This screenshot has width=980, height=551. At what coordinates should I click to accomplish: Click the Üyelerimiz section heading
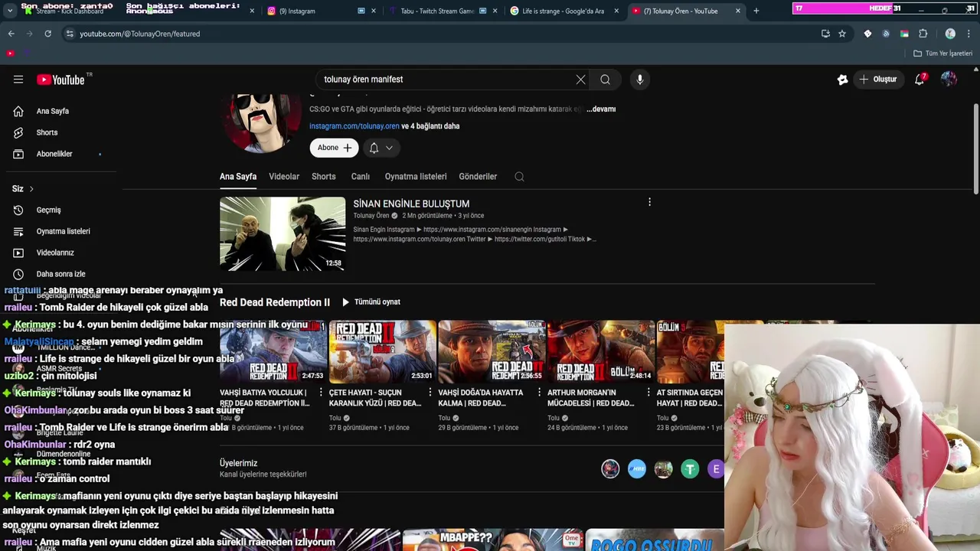(x=238, y=464)
